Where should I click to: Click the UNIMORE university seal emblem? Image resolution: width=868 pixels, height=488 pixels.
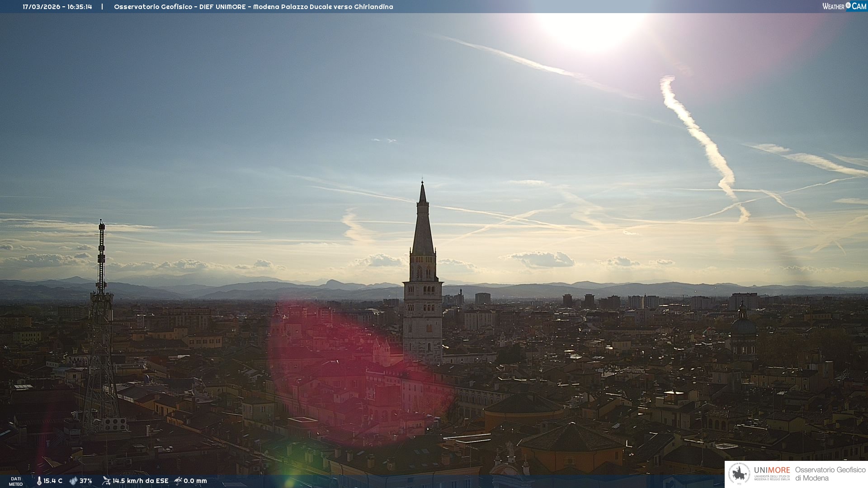click(739, 474)
